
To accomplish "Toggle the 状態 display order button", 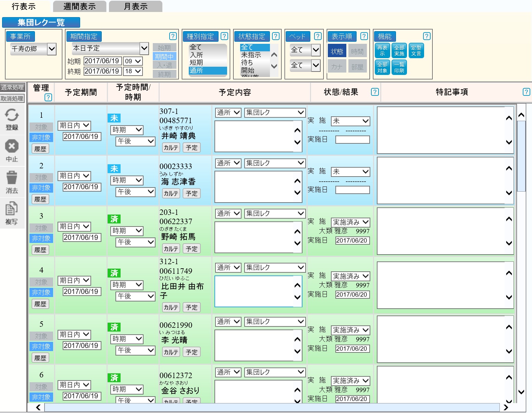I will 337,51.
